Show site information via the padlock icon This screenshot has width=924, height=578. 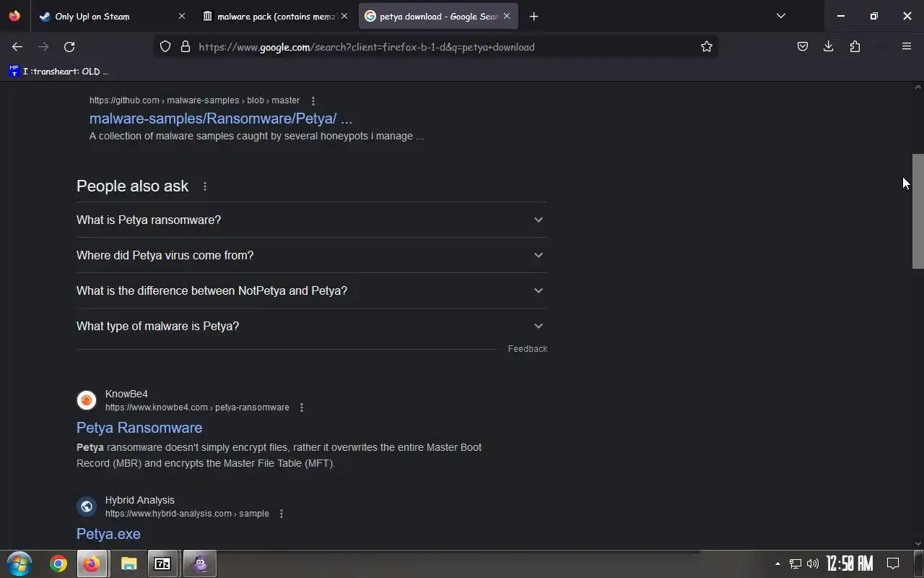(x=186, y=46)
